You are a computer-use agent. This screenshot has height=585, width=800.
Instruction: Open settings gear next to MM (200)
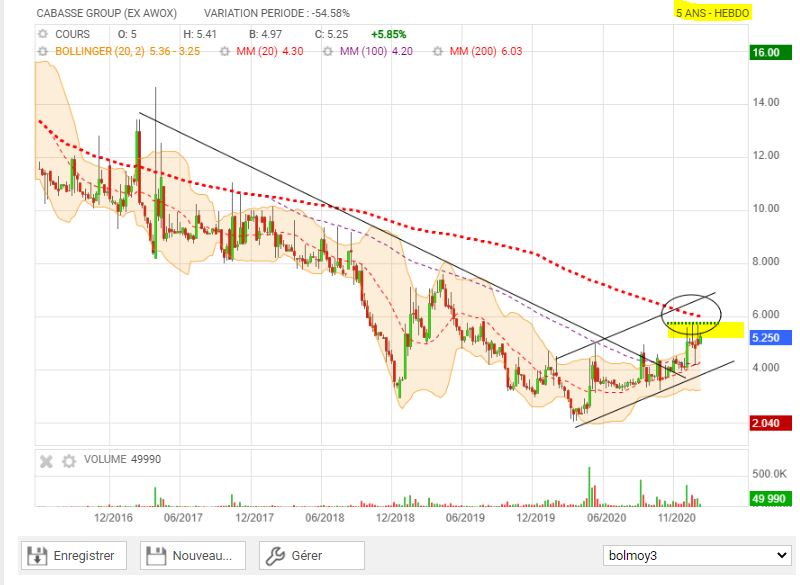(437, 52)
